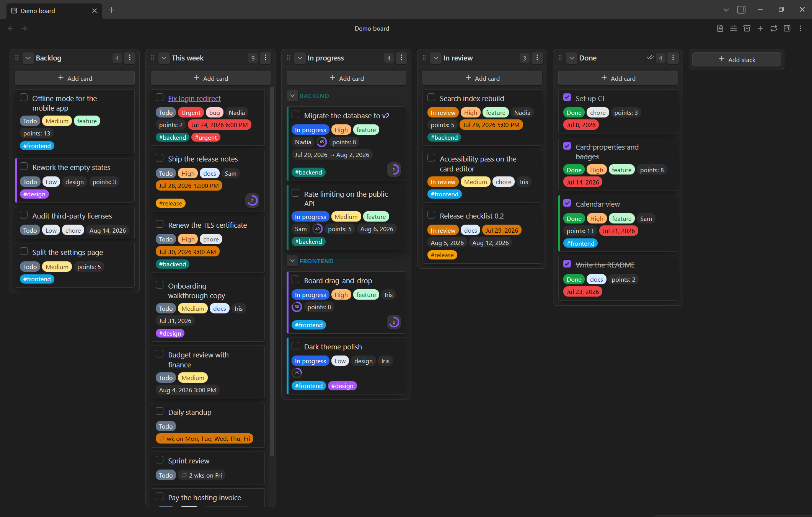This screenshot has width=812, height=517.
Task: Close the Demo board tab
Action: [95, 11]
